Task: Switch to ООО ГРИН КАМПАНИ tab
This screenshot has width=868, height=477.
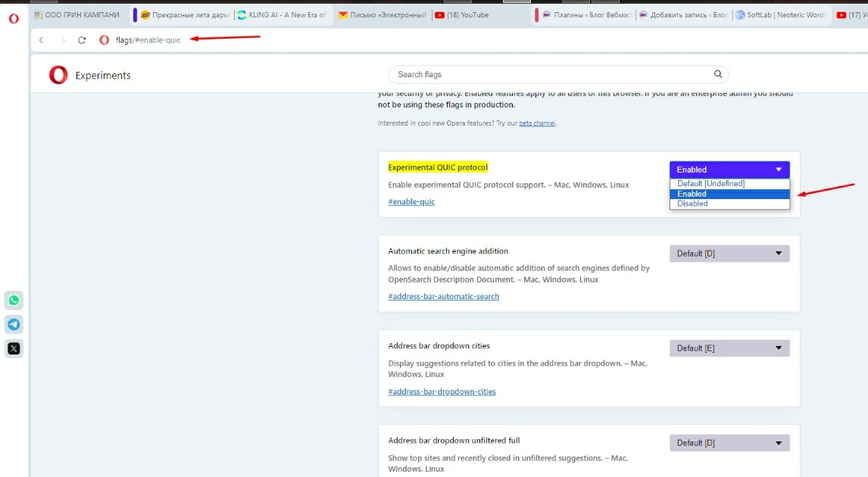Action: click(x=77, y=15)
